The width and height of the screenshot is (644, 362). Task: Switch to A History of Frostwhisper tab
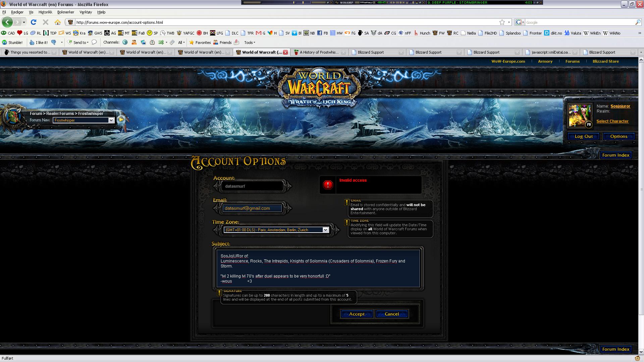tap(320, 52)
